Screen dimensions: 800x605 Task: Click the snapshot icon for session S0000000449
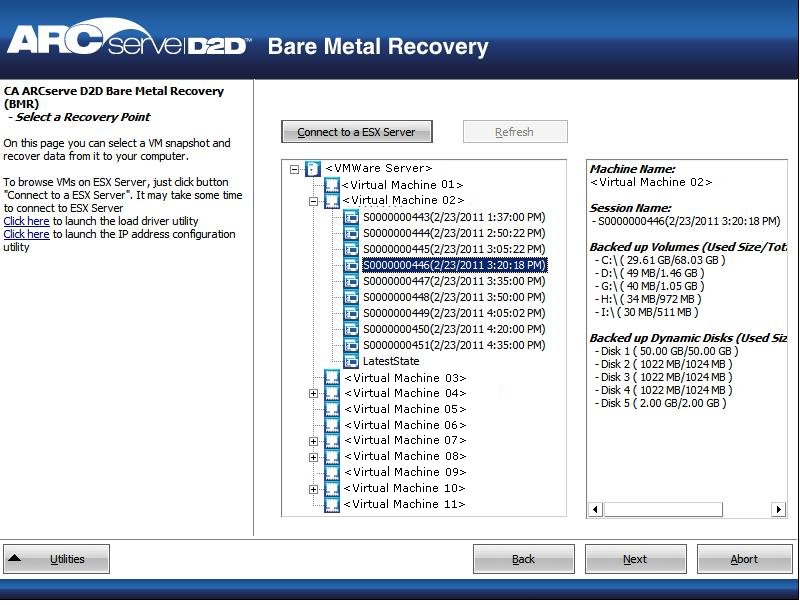[351, 313]
